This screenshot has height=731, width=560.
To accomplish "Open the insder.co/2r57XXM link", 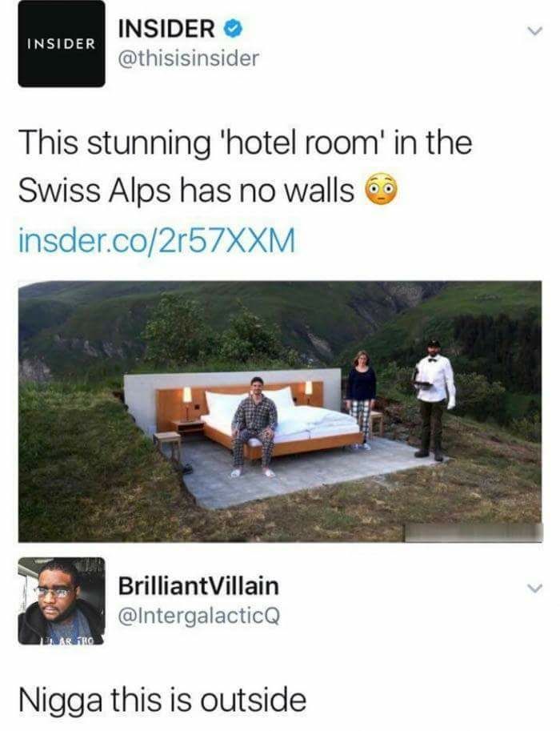I will tap(157, 239).
